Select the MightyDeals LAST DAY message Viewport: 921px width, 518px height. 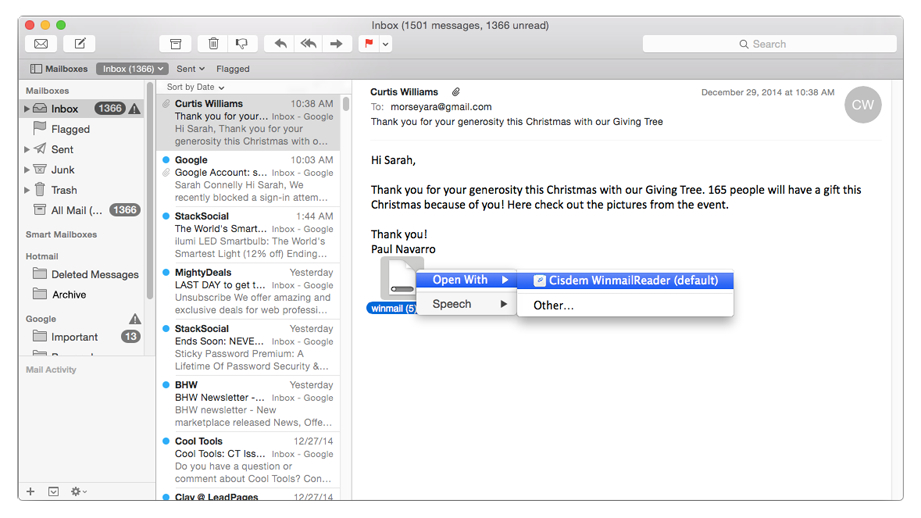[248, 291]
